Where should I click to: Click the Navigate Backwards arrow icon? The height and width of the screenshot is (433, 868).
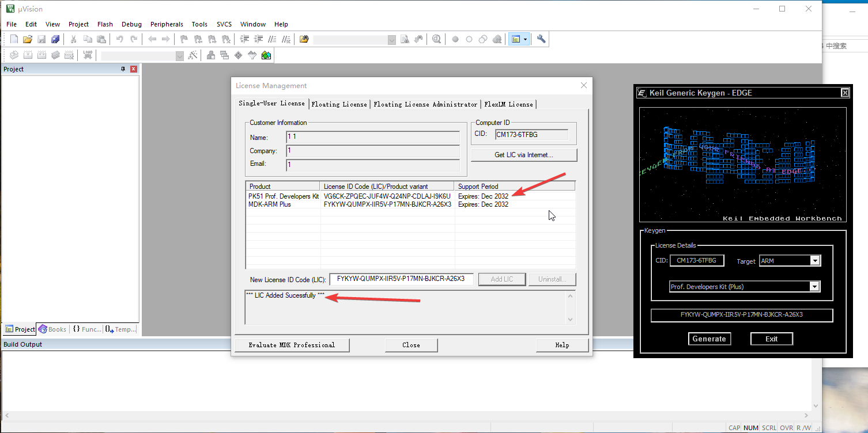[x=152, y=39]
